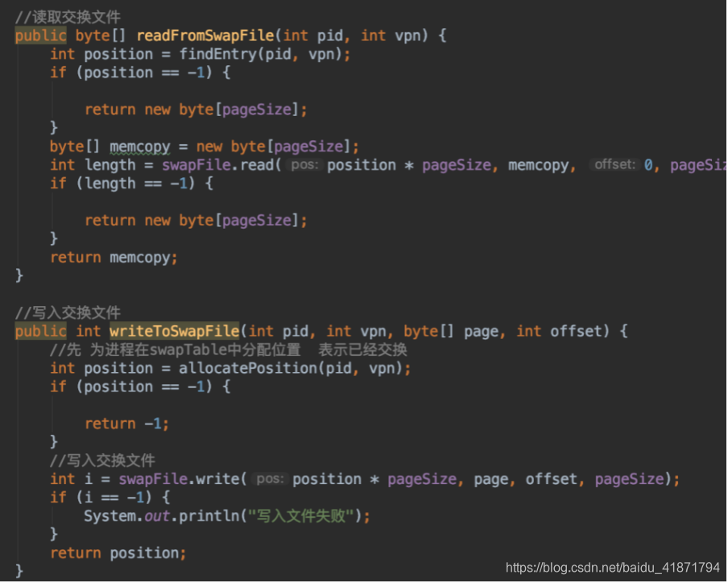Click 'int vpn' parameter of readFromSwapFile

pyautogui.click(x=391, y=35)
